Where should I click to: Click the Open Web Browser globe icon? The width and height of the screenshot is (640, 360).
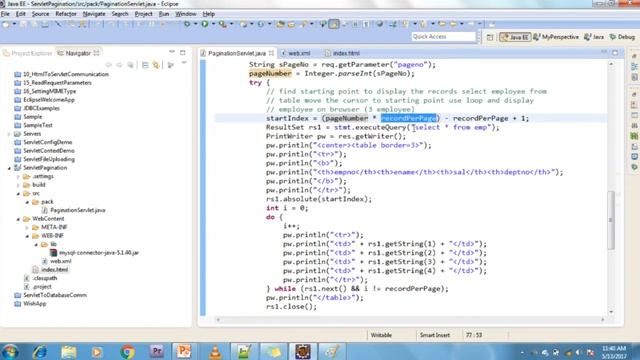380,24
